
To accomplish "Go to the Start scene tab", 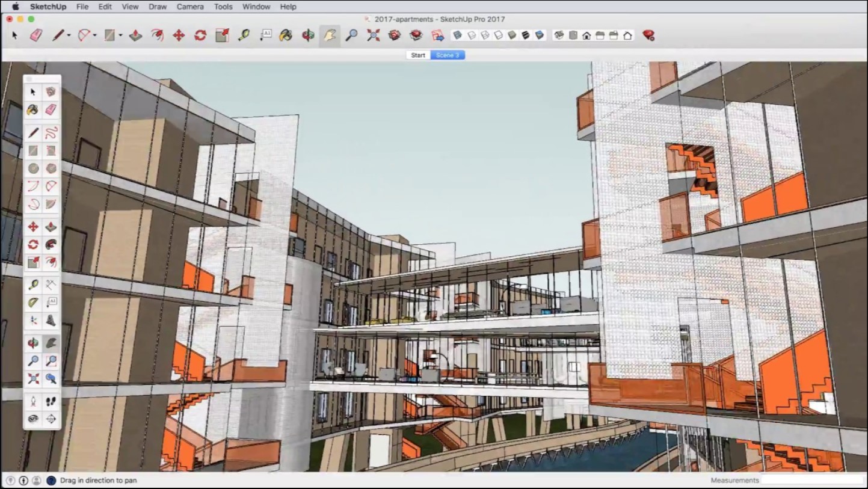I will coord(418,55).
